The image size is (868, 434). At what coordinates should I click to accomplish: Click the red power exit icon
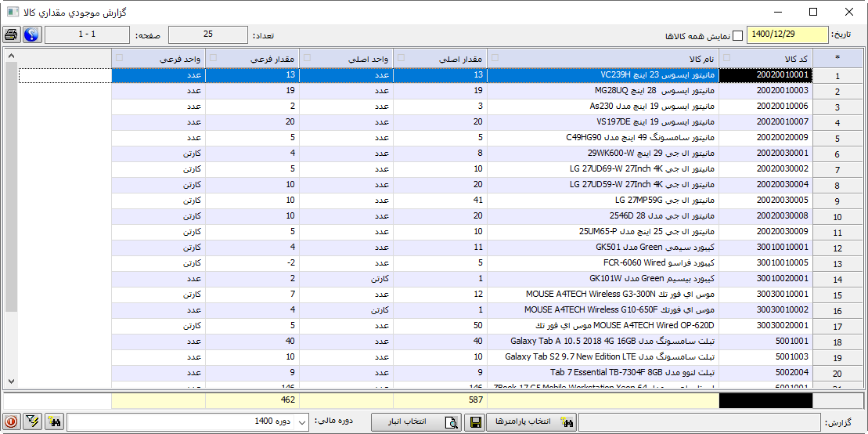click(12, 421)
